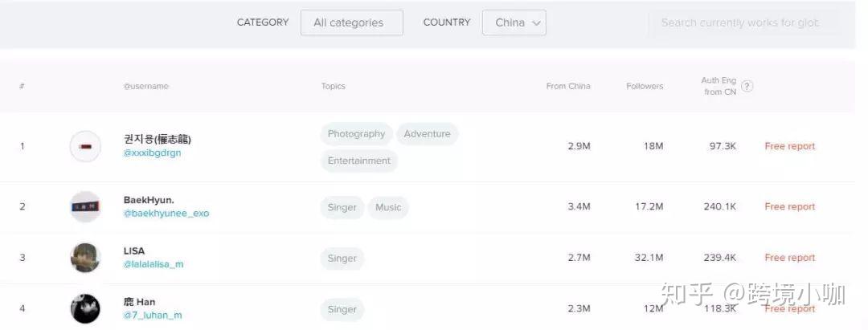This screenshot has width=868, height=330.
Task: Get the Free report for BaekHyun
Action: (x=790, y=206)
